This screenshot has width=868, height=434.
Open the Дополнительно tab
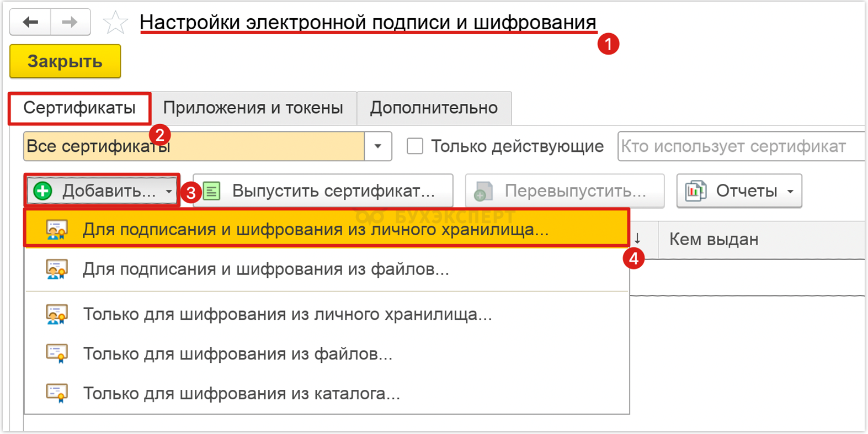pos(434,108)
